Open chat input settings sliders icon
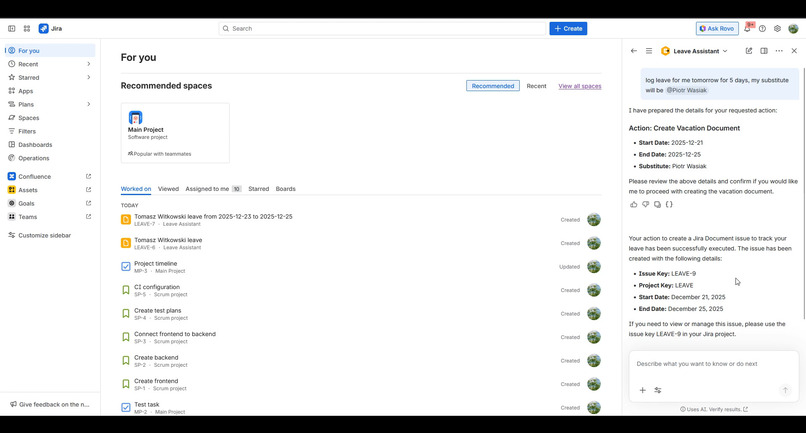Viewport: 806px width, 433px height. pos(658,390)
